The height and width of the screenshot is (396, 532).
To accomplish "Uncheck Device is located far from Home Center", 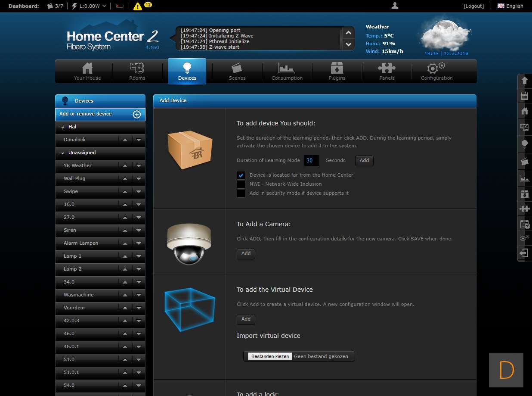I will tap(241, 175).
